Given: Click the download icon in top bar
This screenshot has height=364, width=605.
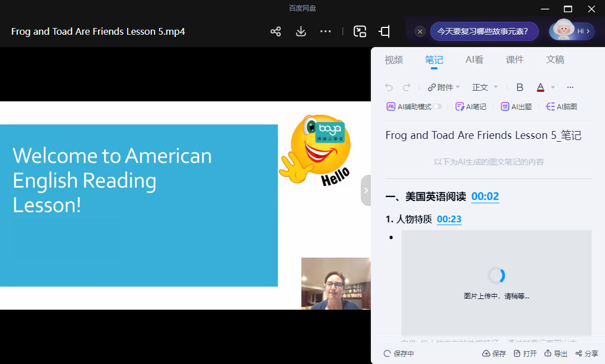Looking at the screenshot, I should click(301, 31).
